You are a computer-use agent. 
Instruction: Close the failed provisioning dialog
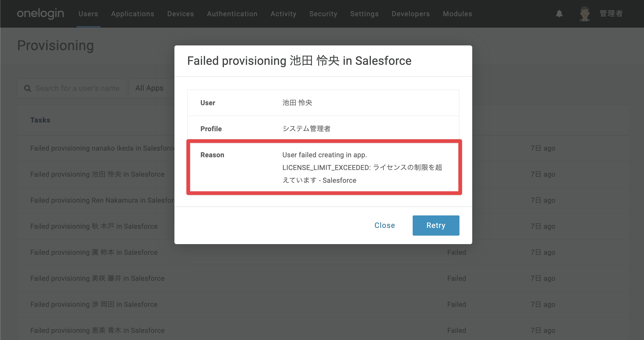[384, 225]
